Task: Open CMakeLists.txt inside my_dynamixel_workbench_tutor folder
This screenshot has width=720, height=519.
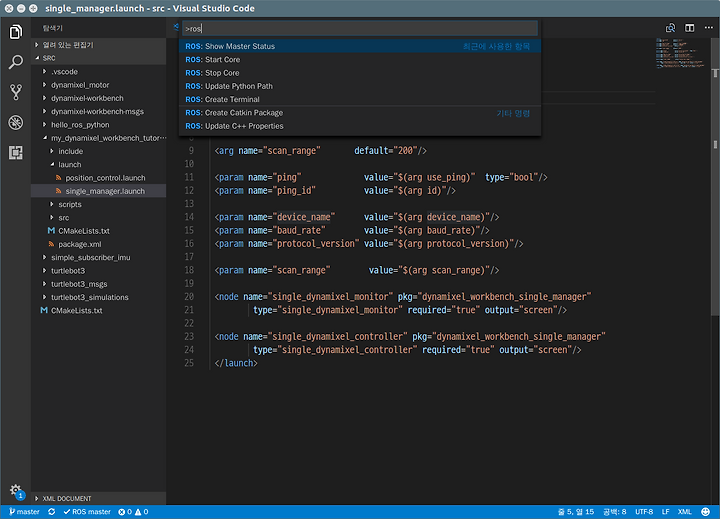Action: tap(98, 231)
